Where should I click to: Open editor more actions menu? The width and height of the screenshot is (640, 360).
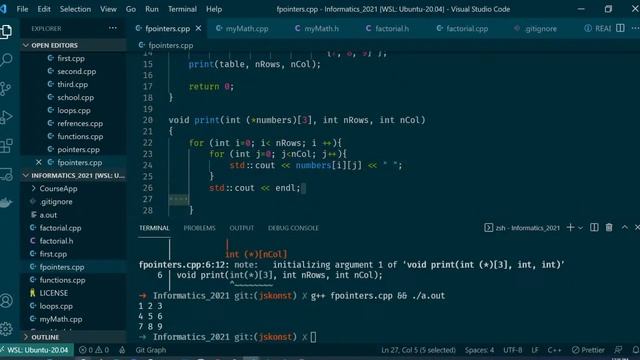(x=635, y=28)
